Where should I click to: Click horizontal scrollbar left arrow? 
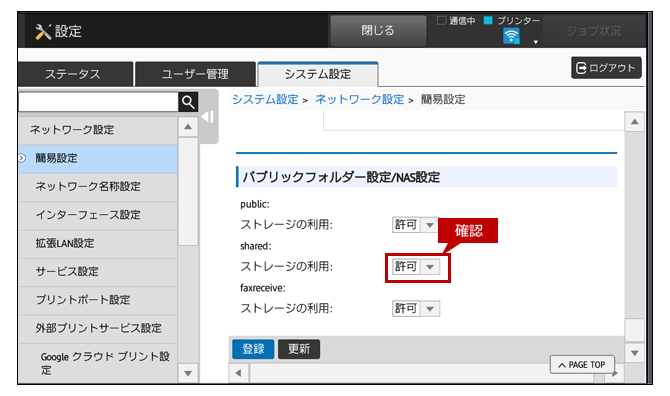239,373
